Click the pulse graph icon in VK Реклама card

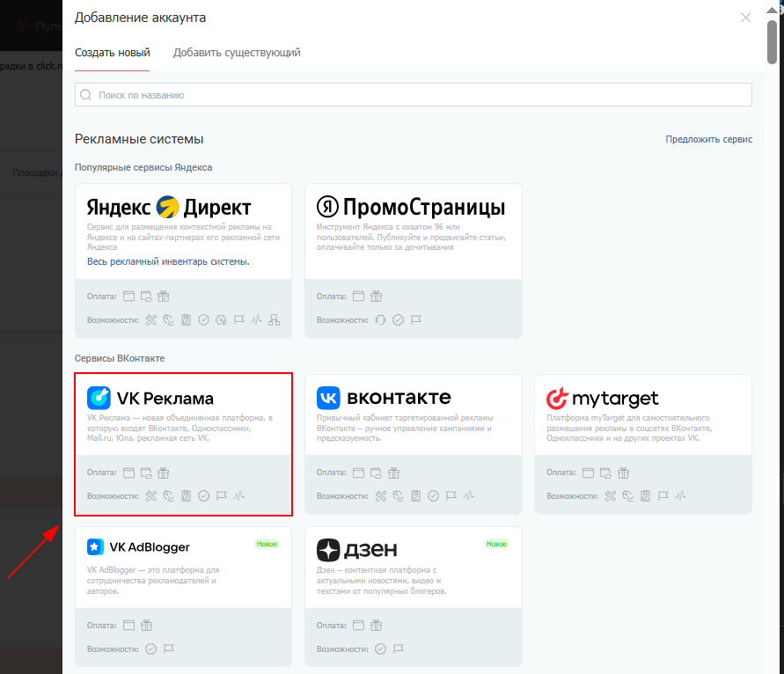click(239, 496)
